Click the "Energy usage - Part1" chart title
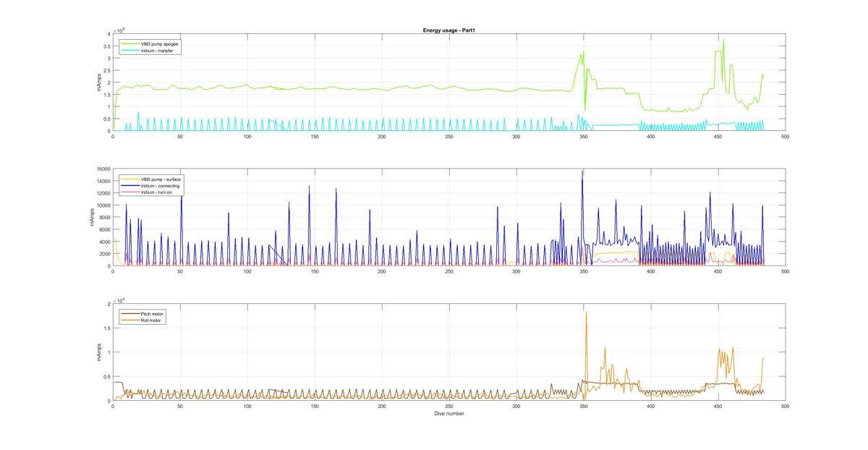The width and height of the screenshot is (868, 450). pyautogui.click(x=448, y=30)
